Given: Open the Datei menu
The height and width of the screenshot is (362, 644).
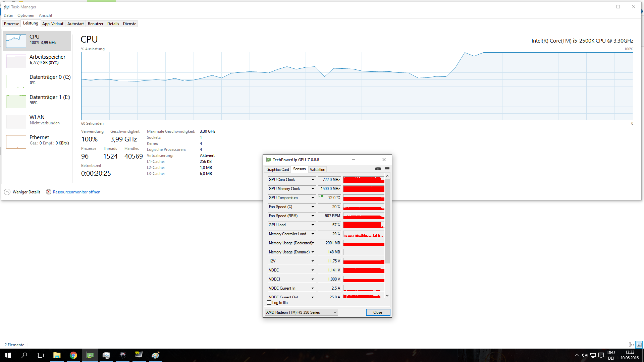Looking at the screenshot, I should [x=8, y=15].
